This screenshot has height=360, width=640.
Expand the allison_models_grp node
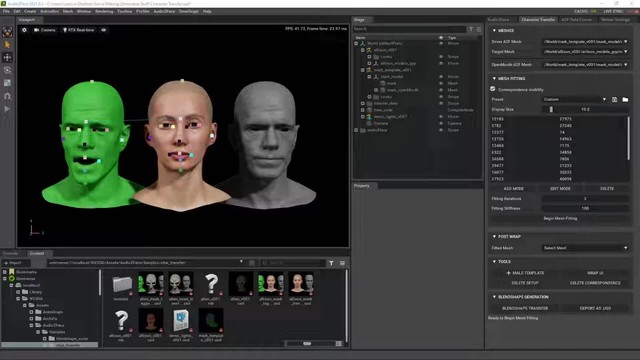[369, 63]
